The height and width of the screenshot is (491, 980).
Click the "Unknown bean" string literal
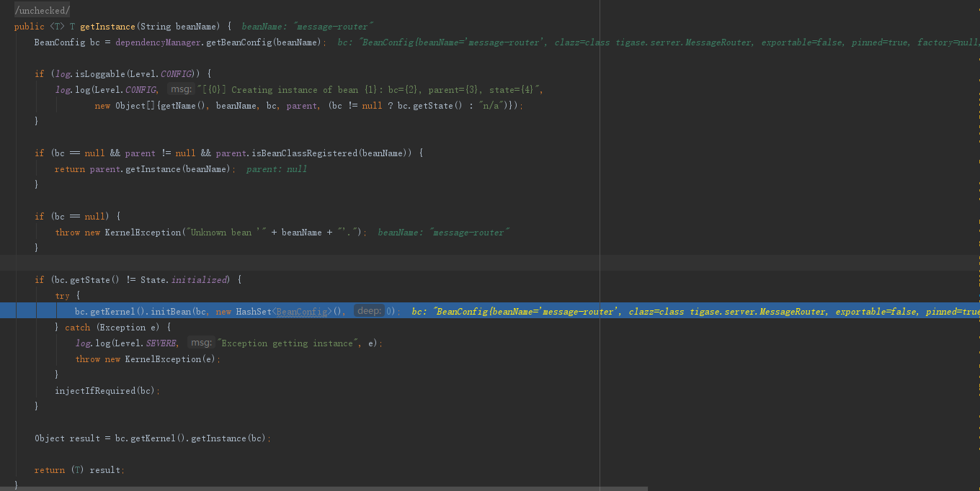pos(221,233)
